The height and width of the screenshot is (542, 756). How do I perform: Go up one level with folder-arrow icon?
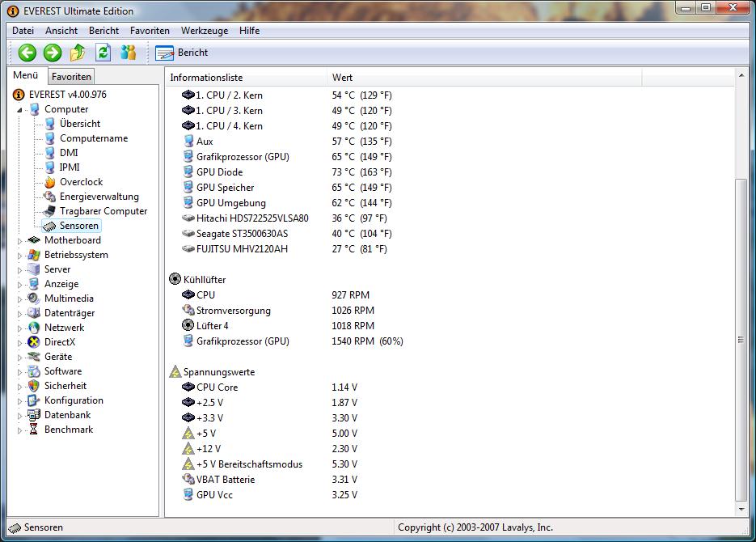78,53
